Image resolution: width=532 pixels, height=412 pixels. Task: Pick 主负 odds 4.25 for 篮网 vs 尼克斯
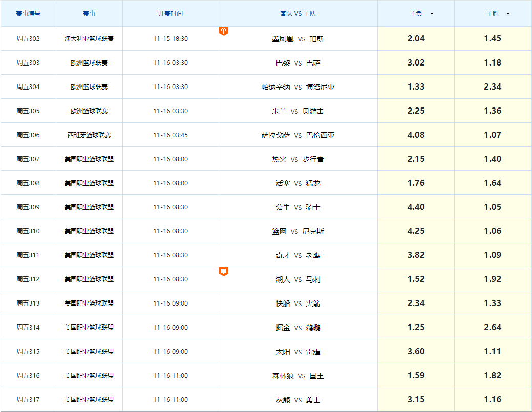point(416,231)
